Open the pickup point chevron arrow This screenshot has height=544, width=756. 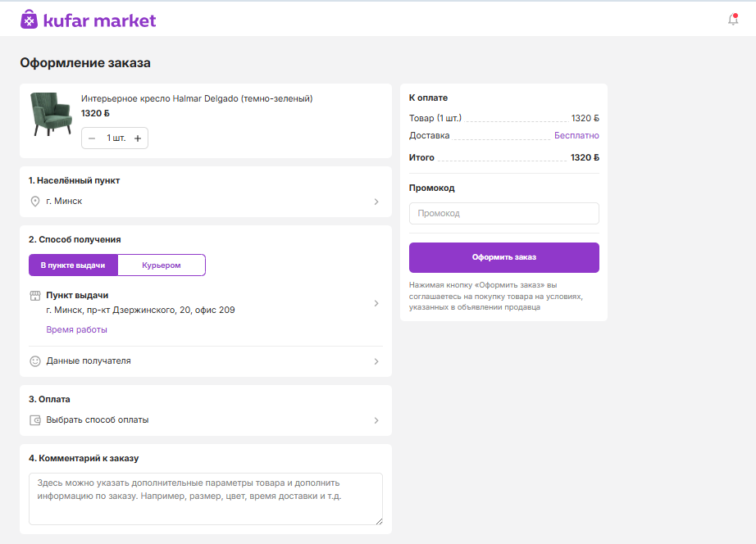coord(376,304)
